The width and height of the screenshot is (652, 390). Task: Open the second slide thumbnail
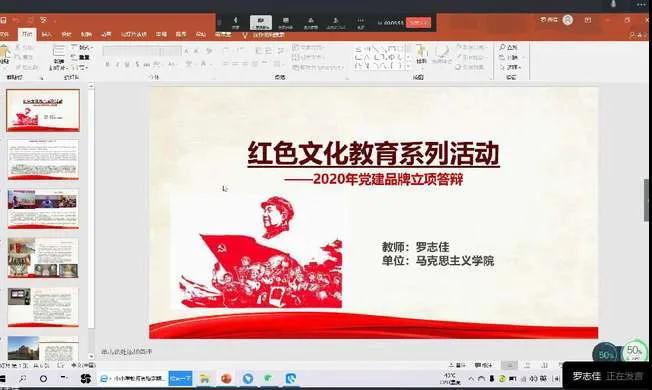tap(43, 160)
